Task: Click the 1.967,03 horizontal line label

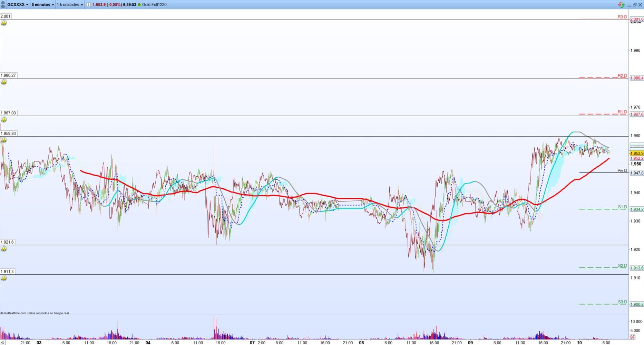Action: click(8, 113)
